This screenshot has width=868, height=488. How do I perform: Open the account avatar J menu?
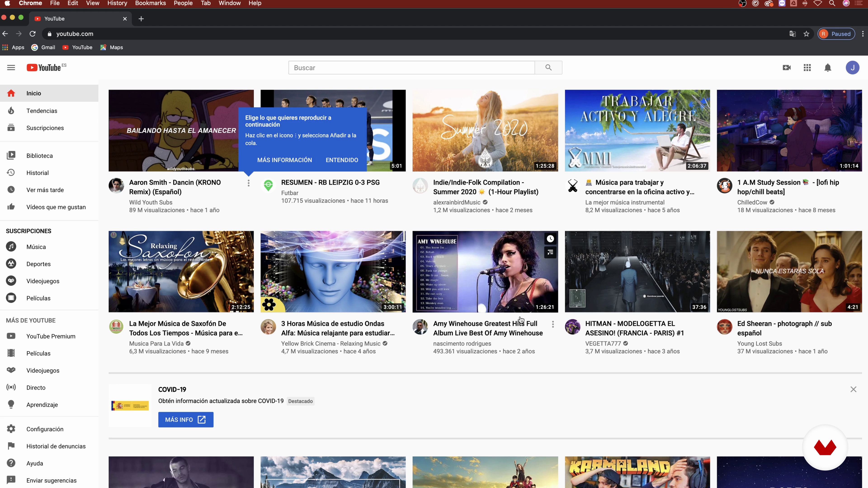coord(852,68)
